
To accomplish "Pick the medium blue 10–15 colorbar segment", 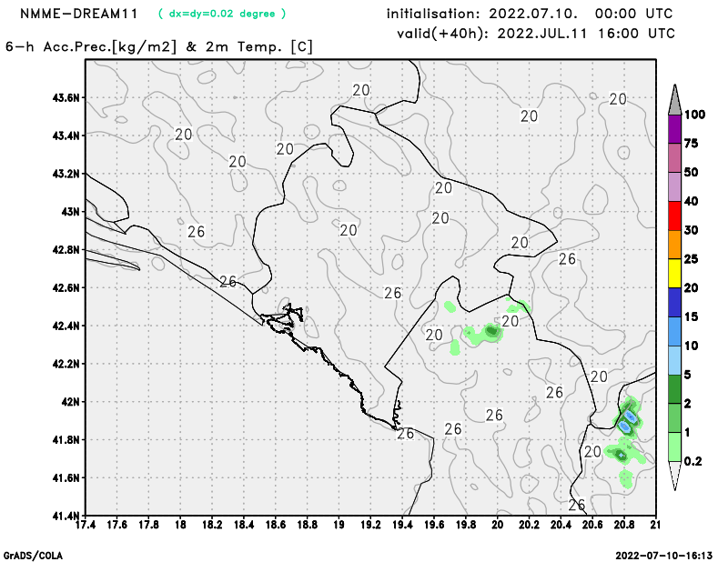I will point(674,332).
